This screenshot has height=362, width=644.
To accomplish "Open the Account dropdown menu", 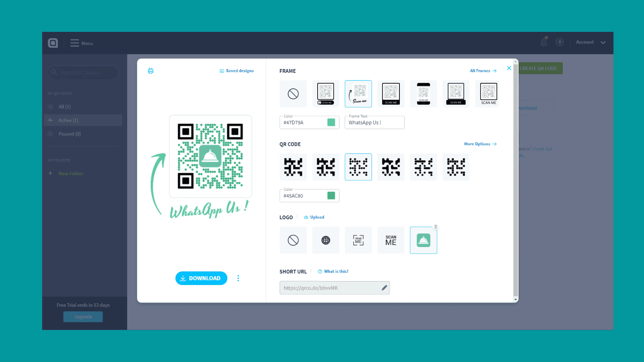I will coord(590,42).
